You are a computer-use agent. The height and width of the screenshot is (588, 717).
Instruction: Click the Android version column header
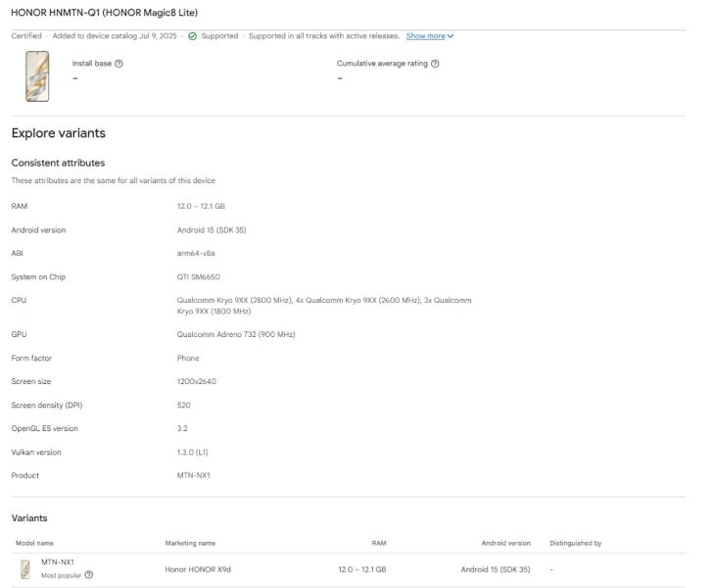505,543
